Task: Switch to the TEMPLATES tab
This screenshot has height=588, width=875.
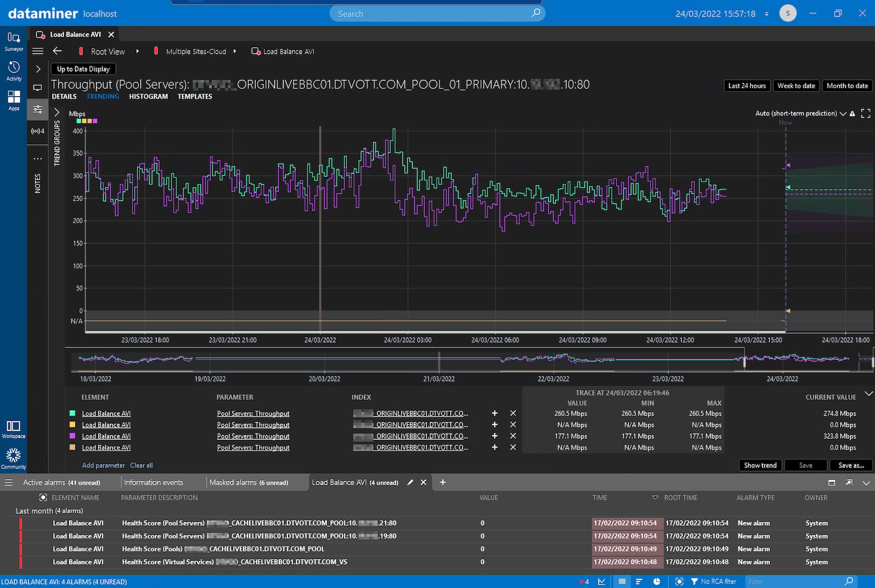Action: tap(195, 96)
